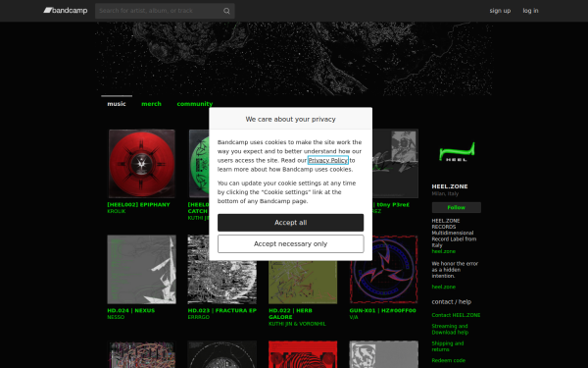Click the space banner header image
This screenshot has width=588, height=368.
(x=294, y=59)
